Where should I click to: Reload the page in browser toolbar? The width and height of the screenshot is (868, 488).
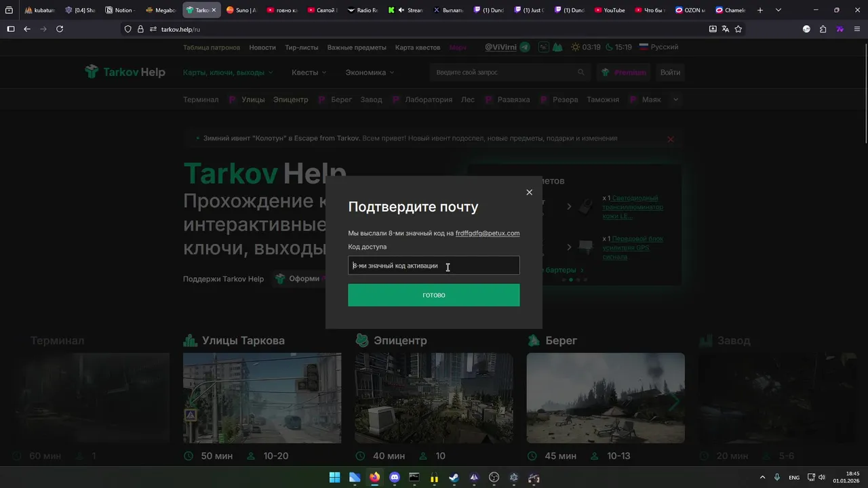pyautogui.click(x=60, y=29)
